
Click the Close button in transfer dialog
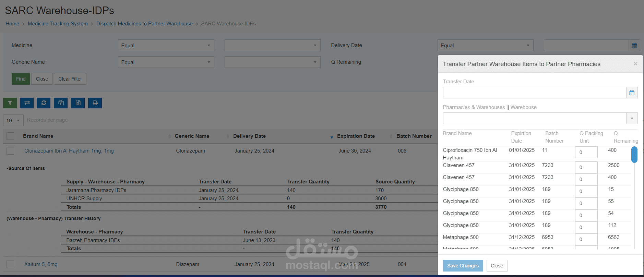pyautogui.click(x=497, y=266)
